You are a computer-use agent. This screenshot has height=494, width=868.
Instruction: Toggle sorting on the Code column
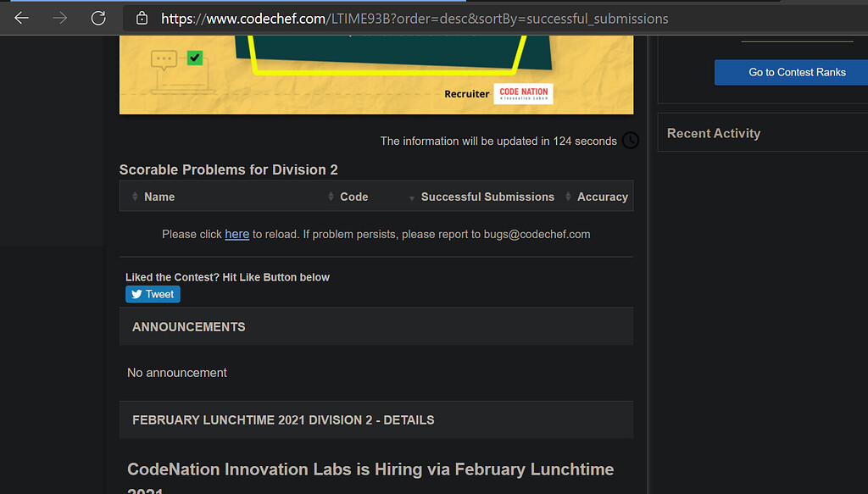point(331,196)
